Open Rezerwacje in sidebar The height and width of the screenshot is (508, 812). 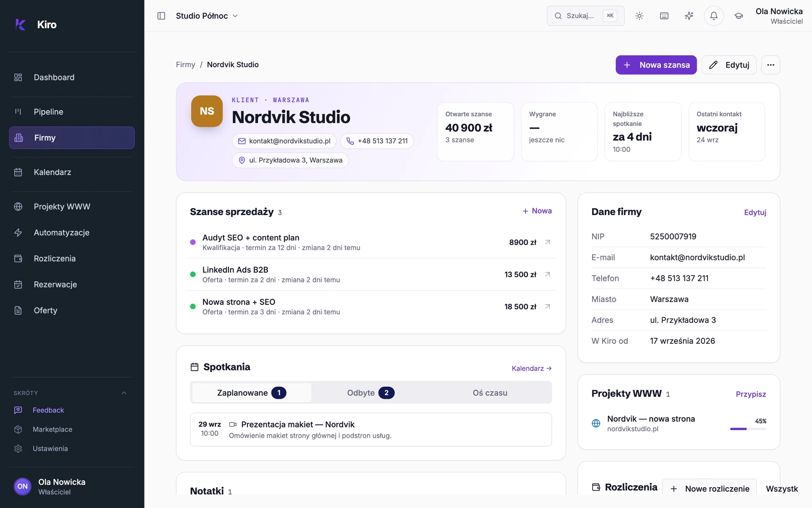[72, 284]
